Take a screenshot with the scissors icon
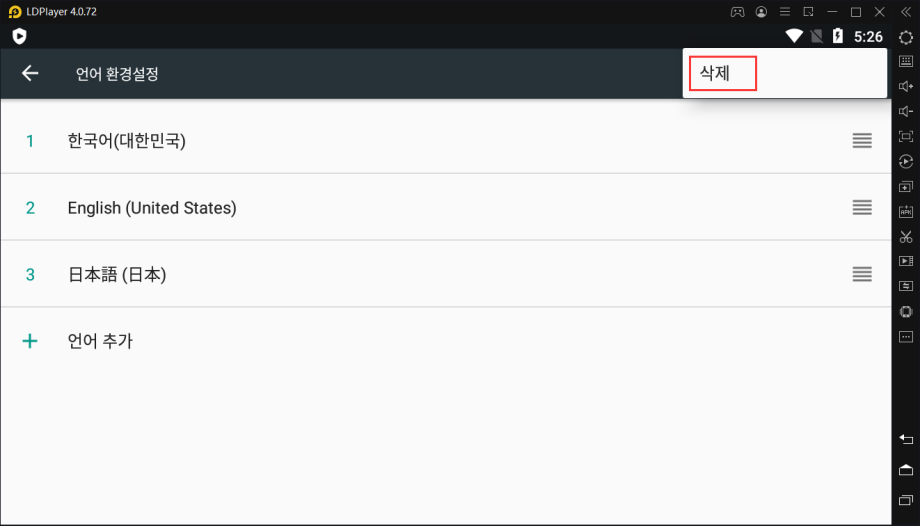 tap(906, 237)
